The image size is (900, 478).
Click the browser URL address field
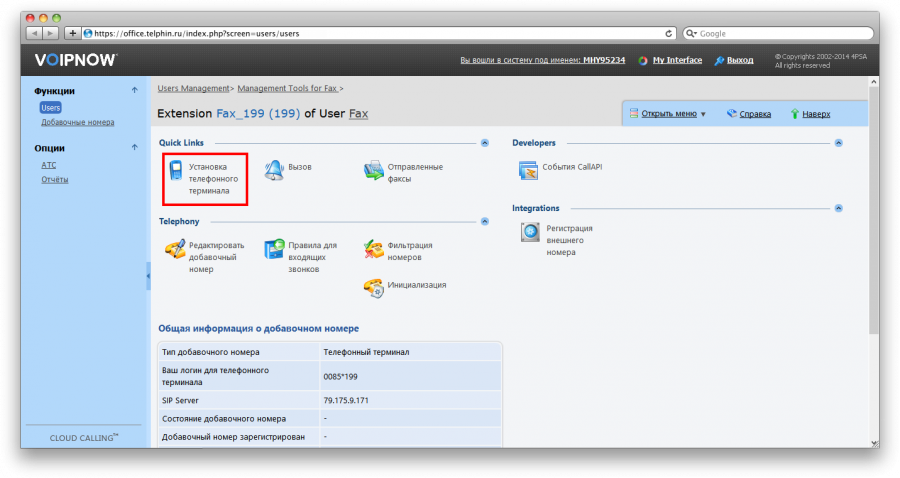coord(379,33)
